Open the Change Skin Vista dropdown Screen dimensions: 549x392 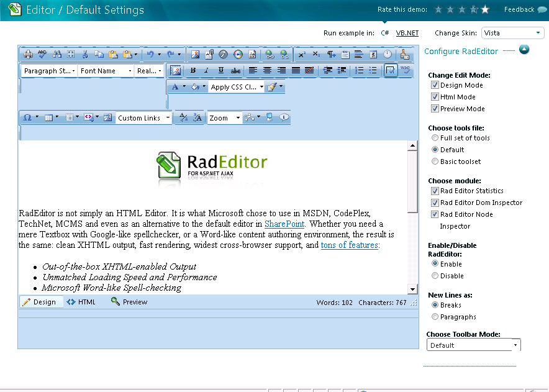tap(512, 33)
